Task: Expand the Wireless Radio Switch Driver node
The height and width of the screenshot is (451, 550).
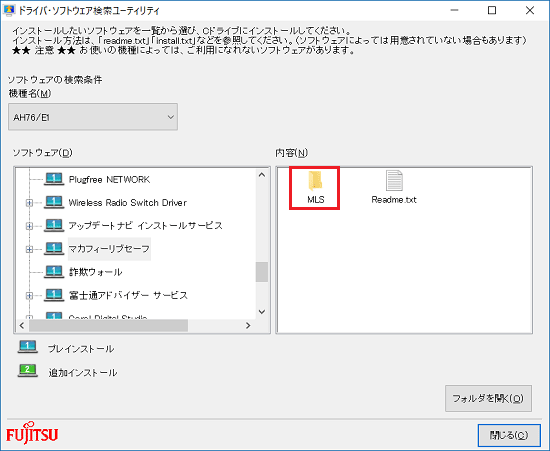Action: click(29, 203)
